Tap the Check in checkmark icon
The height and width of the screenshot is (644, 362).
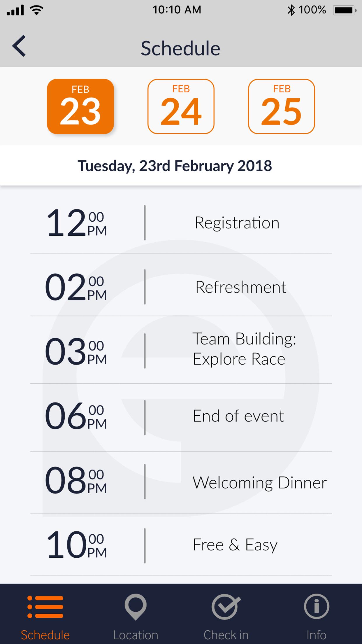tap(226, 607)
